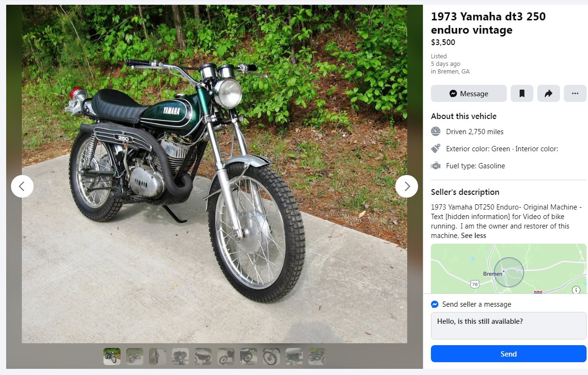This screenshot has width=588, height=375.
Task: Click the engine icon beside Fuel type
Action: pos(436,166)
